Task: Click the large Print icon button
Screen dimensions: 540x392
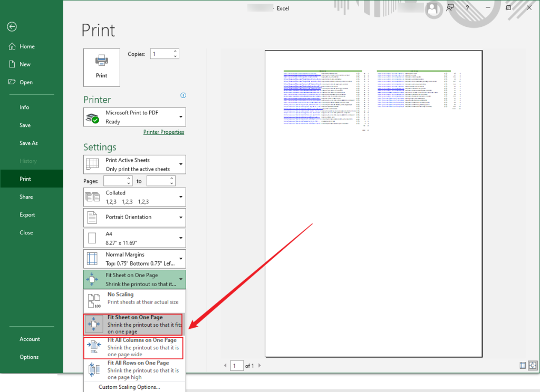Action: tap(101, 67)
